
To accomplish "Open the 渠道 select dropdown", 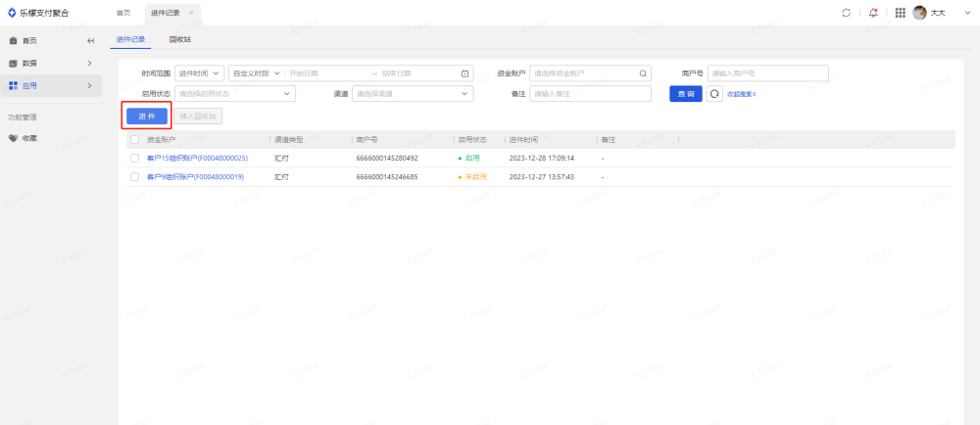I will (x=413, y=94).
